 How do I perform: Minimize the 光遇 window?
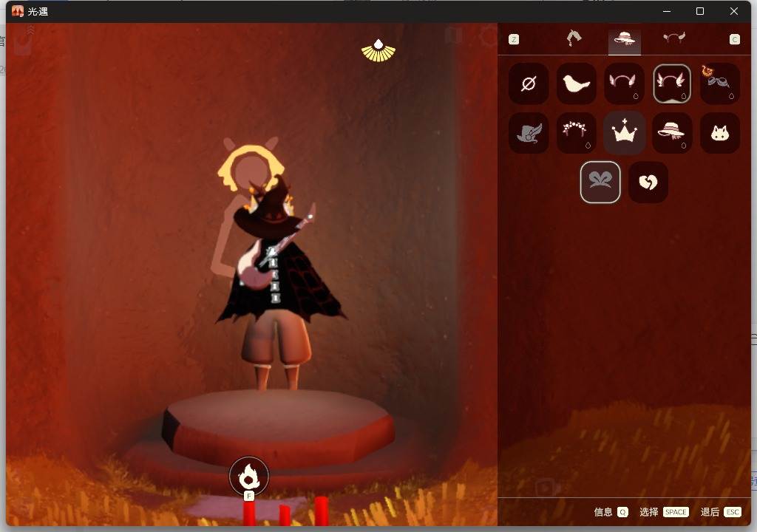667,11
